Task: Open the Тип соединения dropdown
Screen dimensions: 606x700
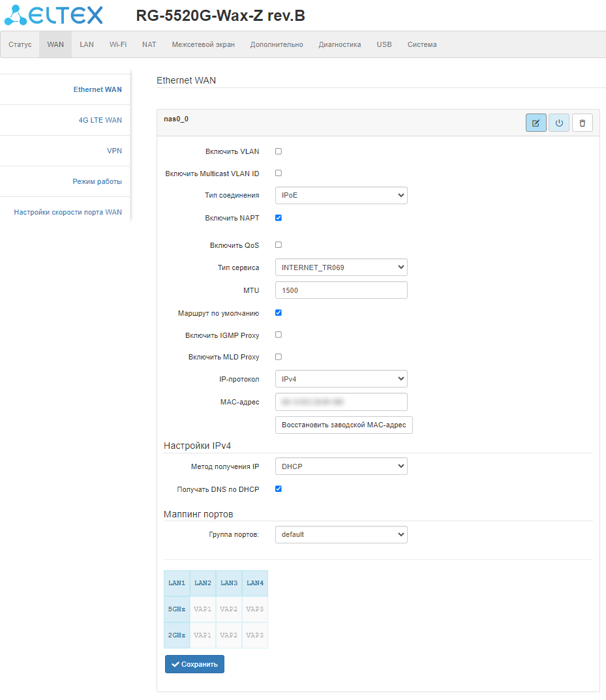Action: (341, 195)
